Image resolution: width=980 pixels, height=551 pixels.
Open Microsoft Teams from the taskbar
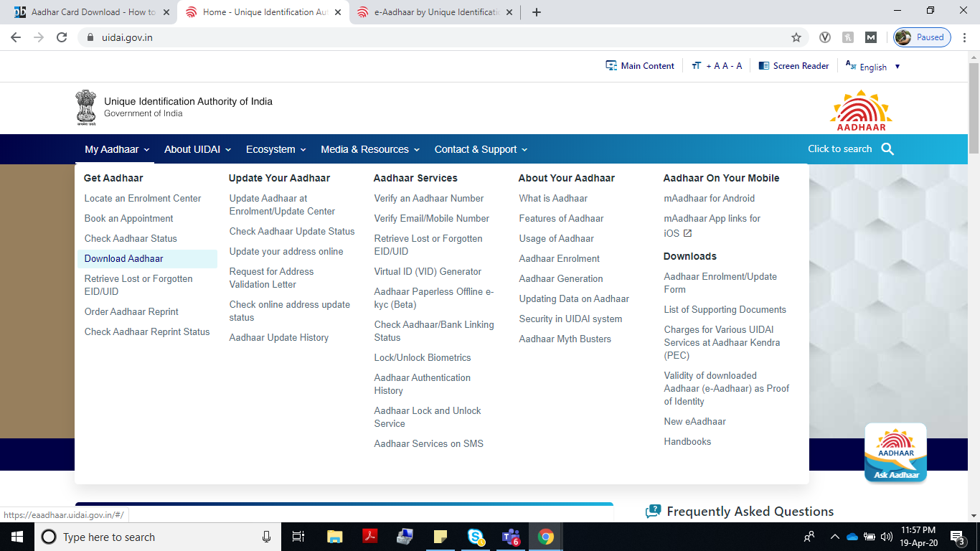click(x=510, y=537)
